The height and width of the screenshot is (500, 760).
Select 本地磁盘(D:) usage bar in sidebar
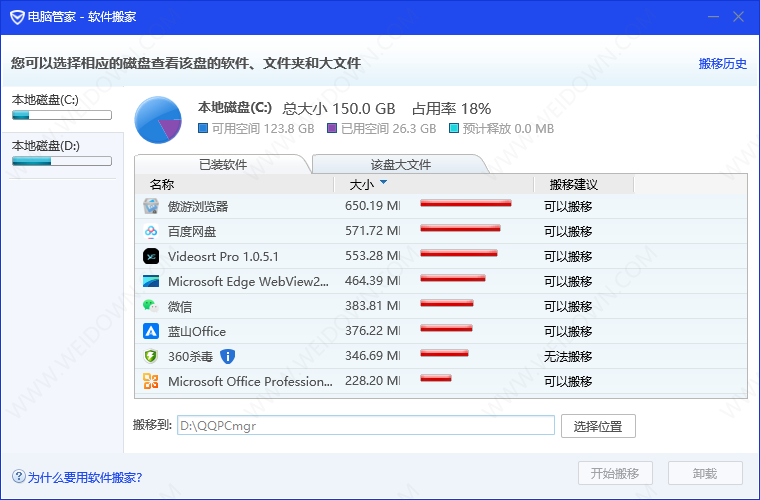62,161
